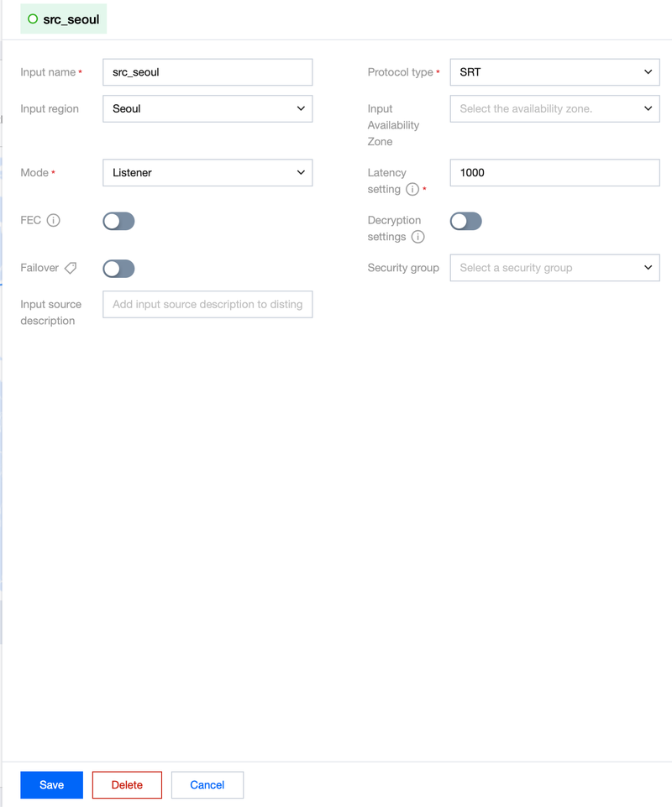Click the green status circle beside src_seoul
The image size is (672, 807).
tap(33, 19)
